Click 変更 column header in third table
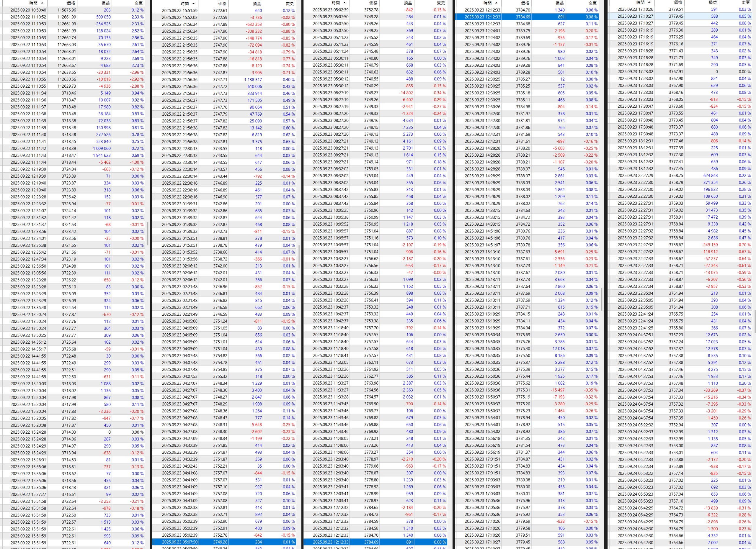Image resolution: width=756 pixels, height=549 pixels. tap(441, 3)
